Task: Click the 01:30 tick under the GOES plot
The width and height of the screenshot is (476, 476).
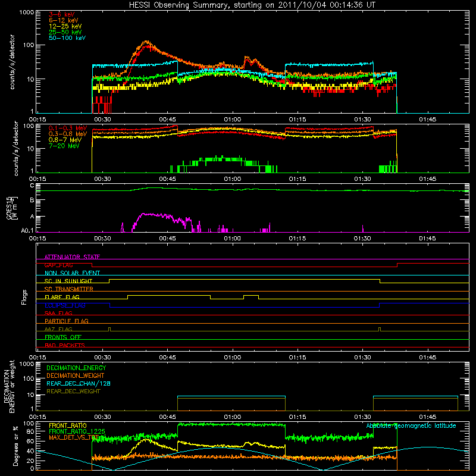Action: click(362, 239)
